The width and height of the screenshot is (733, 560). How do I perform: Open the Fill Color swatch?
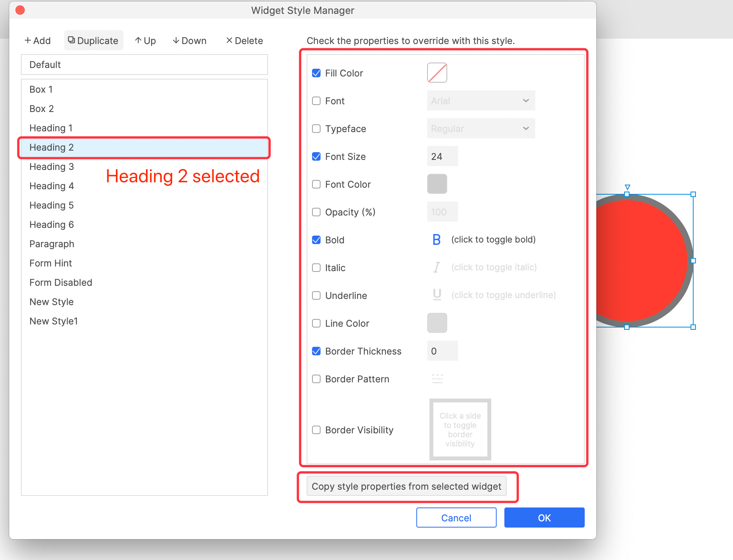click(437, 73)
